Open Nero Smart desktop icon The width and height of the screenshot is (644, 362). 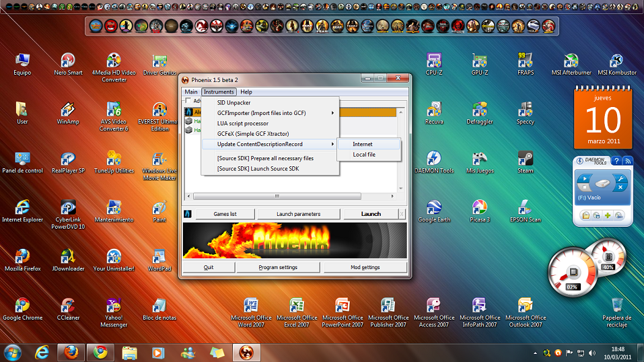[68, 65]
